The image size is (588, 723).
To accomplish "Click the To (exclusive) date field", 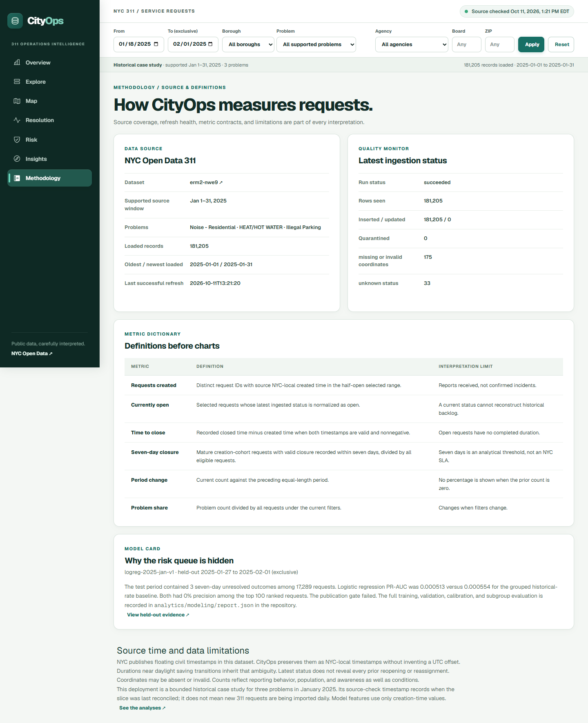I will click(x=193, y=44).
